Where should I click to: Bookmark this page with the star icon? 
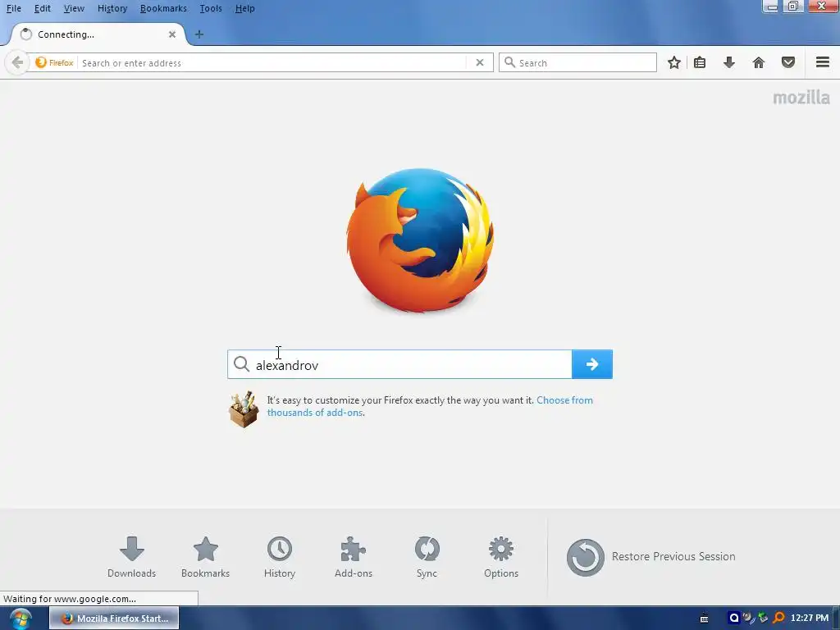point(674,62)
